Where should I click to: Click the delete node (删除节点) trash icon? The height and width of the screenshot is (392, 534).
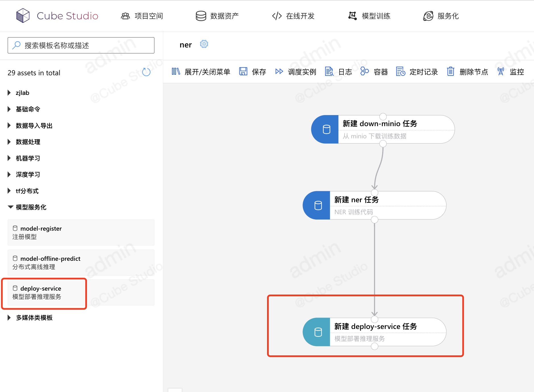coord(450,72)
